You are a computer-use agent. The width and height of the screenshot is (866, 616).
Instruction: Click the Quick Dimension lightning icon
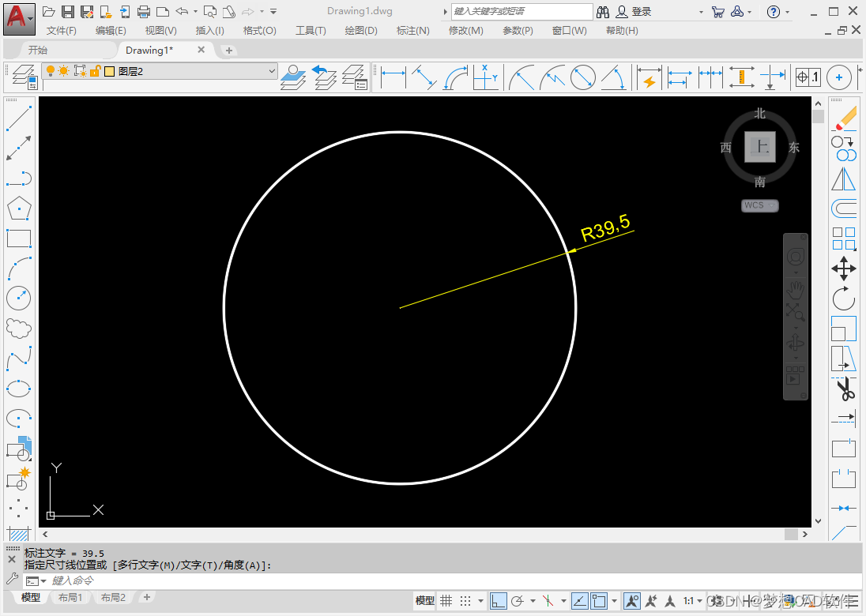click(649, 77)
